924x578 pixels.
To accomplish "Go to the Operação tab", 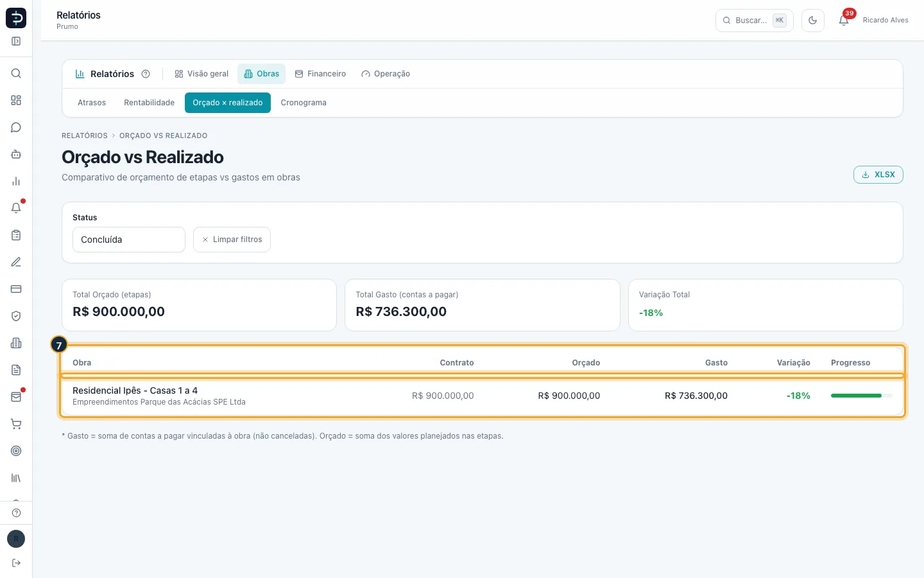I will click(x=386, y=74).
